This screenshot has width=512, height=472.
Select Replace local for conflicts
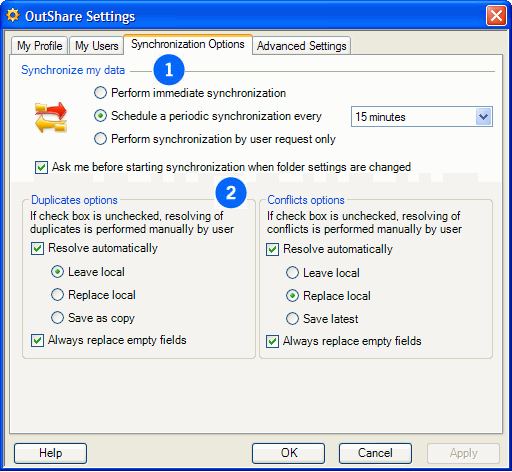pyautogui.click(x=292, y=296)
